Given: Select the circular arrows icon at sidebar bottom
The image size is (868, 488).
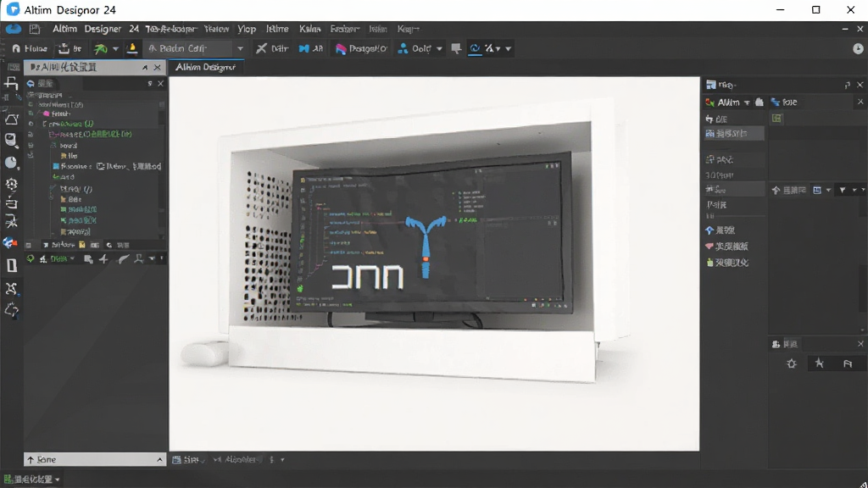Looking at the screenshot, I should [11, 310].
